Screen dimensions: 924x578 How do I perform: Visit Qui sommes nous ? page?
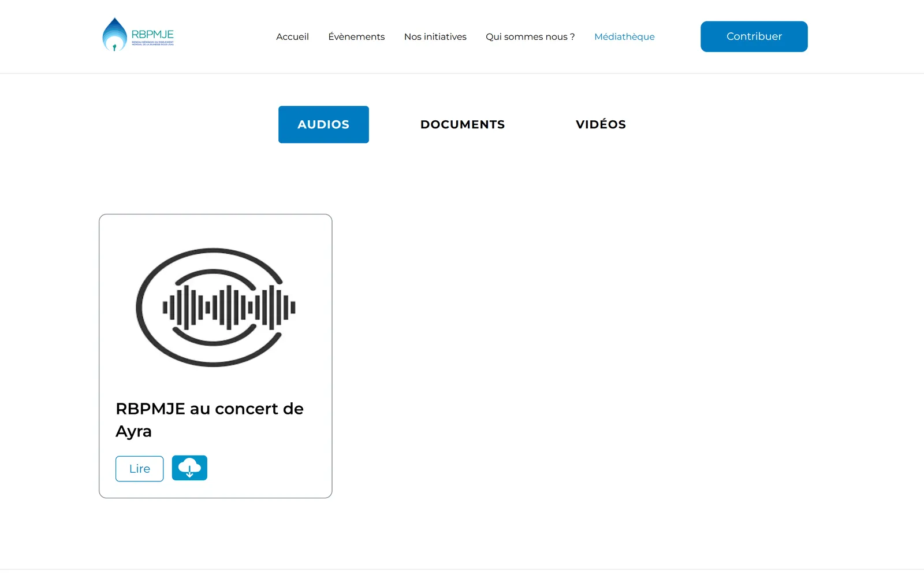click(x=530, y=36)
